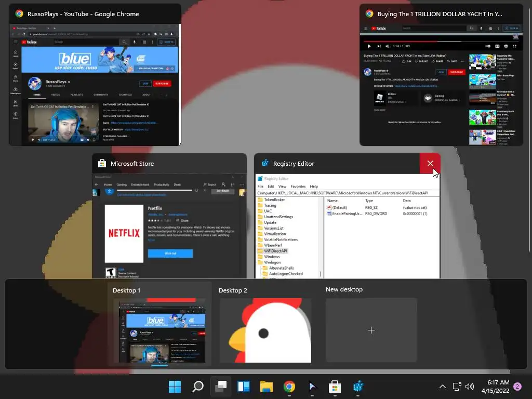
Task: Open the Help menu in Registry Editor
Action: tap(314, 187)
